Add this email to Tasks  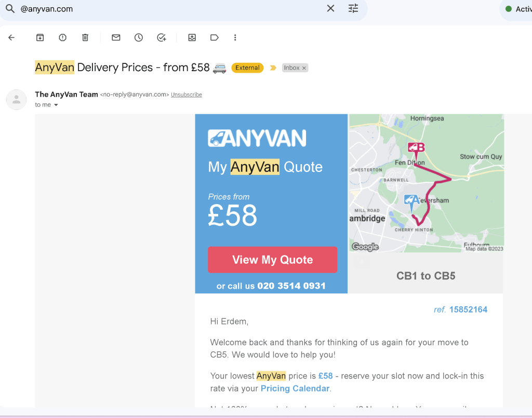pos(162,37)
